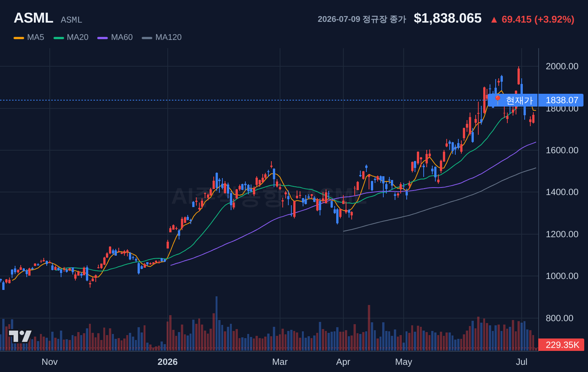The width and height of the screenshot is (588, 372).
Task: Click the May time axis label
Action: 404,362
